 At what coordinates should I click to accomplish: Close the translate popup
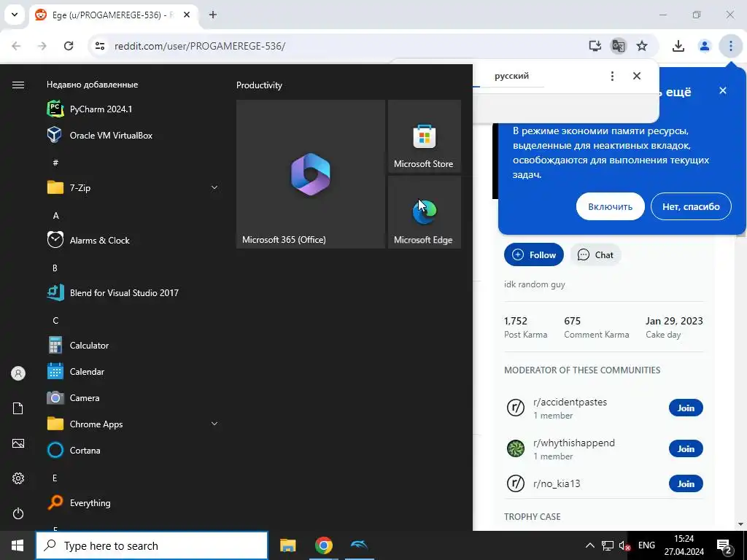click(637, 76)
